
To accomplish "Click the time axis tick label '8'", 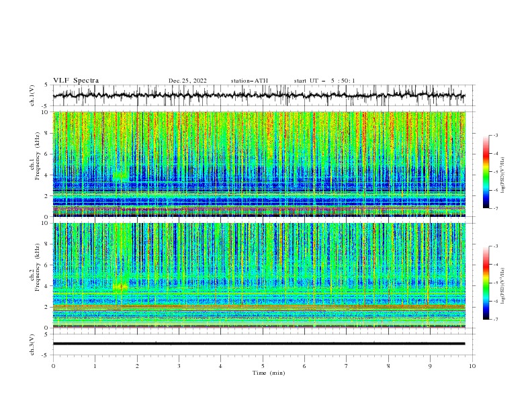I will tap(388, 366).
